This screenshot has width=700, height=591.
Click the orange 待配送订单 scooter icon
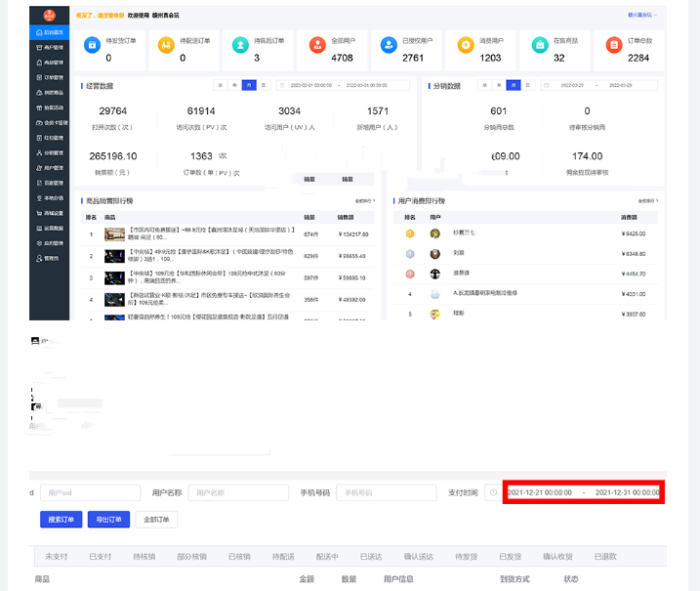tap(167, 45)
